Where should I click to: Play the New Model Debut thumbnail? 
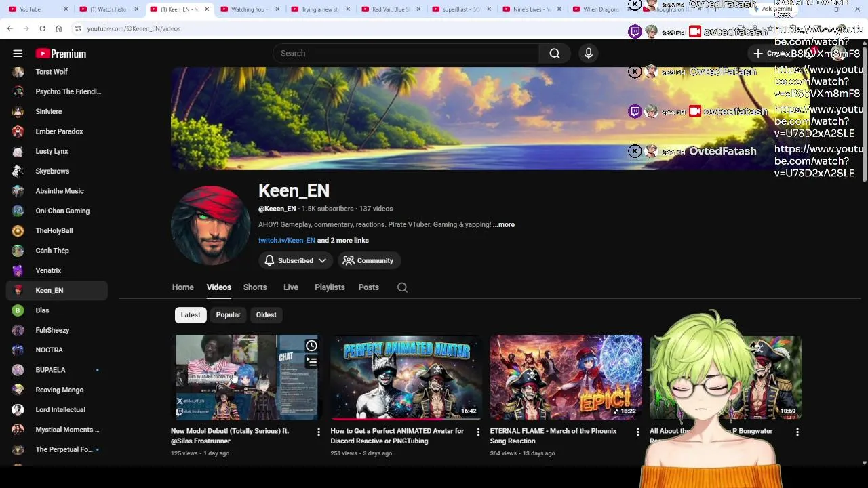[x=246, y=378]
